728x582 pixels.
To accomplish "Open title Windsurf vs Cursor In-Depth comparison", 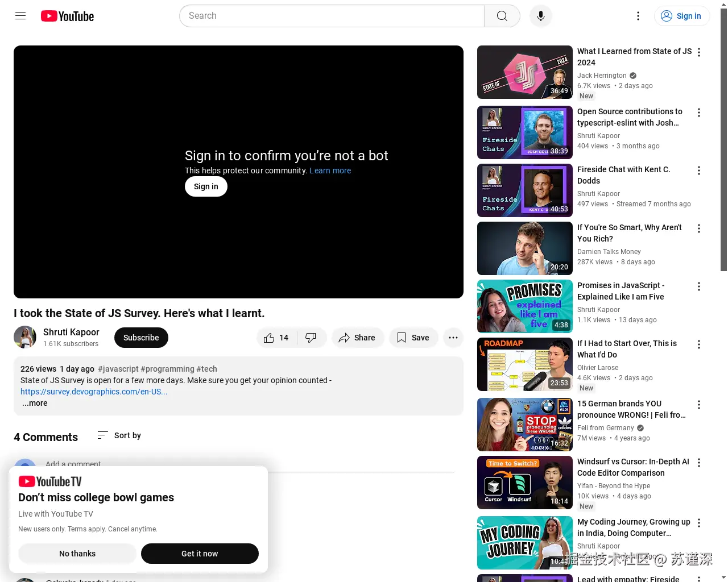I will pos(633,467).
